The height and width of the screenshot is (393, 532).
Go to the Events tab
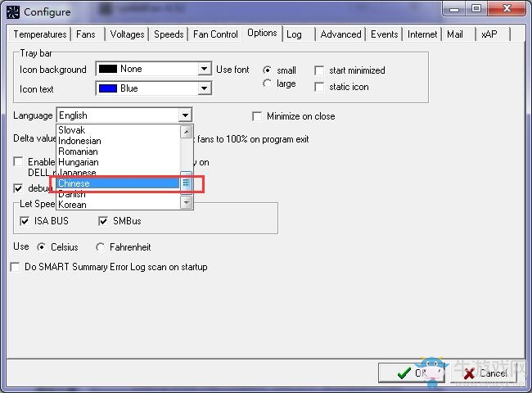tap(384, 34)
